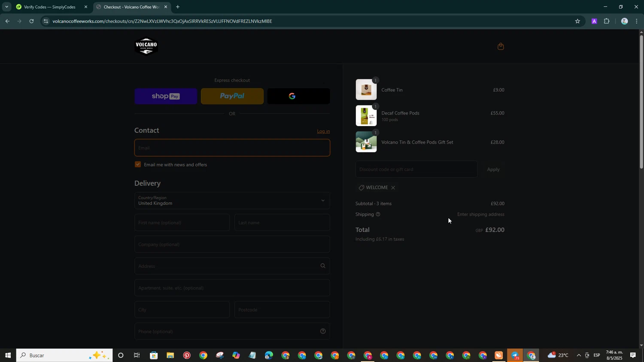Click the Apply discount button
Image resolution: width=644 pixels, height=362 pixels.
493,169
